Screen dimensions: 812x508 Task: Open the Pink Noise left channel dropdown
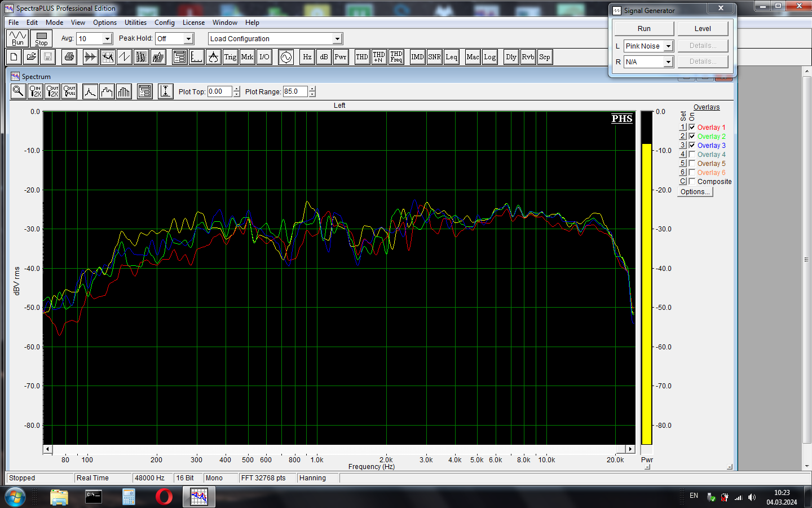(x=668, y=46)
